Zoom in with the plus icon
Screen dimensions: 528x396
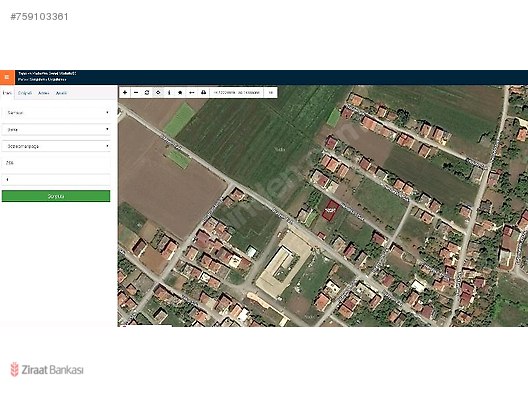(125, 92)
